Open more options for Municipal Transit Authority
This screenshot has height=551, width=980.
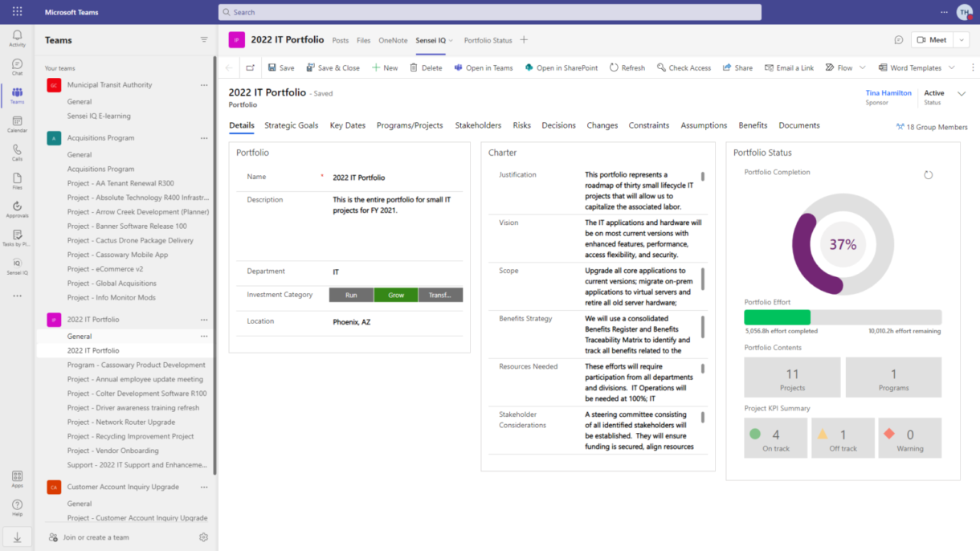coord(204,85)
